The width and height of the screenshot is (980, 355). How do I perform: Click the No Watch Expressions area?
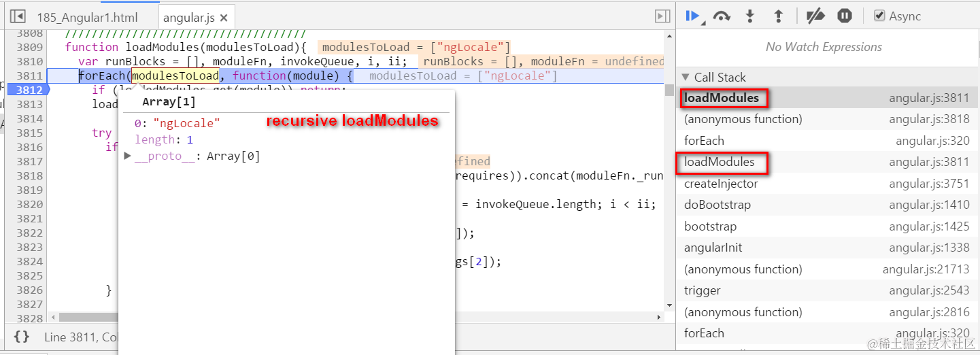[x=823, y=47]
